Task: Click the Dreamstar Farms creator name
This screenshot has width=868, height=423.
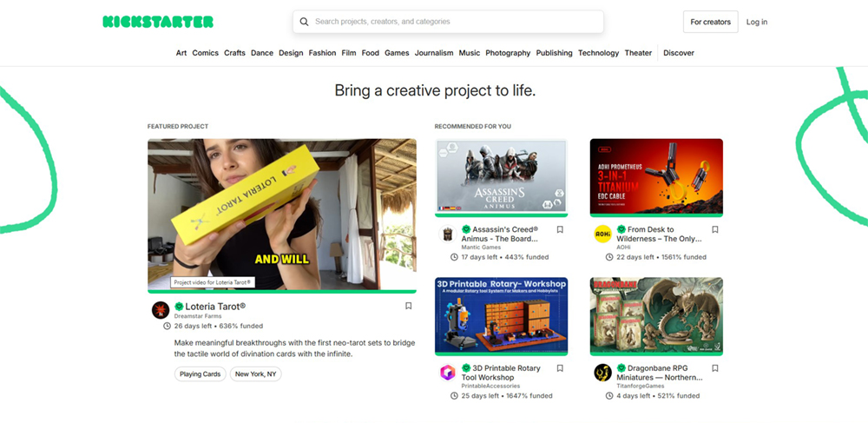Action: [198, 316]
